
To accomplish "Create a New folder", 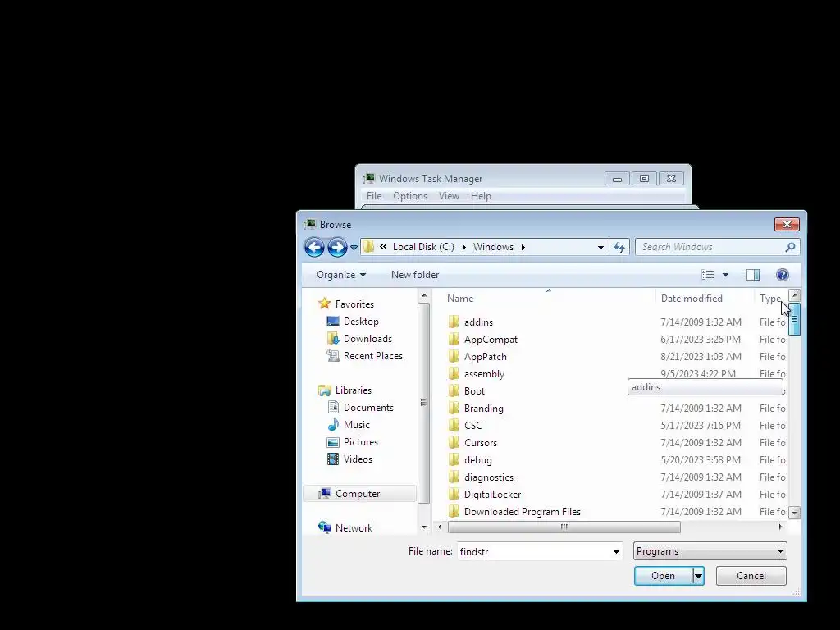I will coord(414,275).
